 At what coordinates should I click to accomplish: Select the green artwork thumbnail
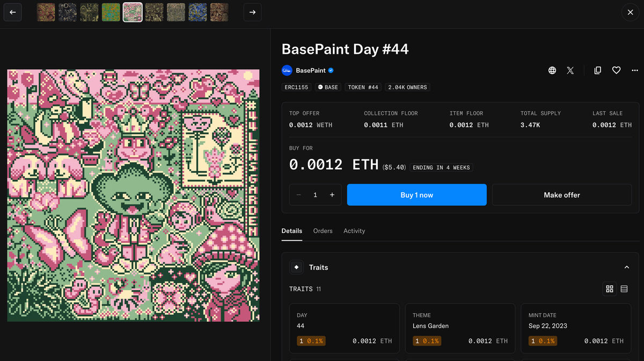(111, 12)
